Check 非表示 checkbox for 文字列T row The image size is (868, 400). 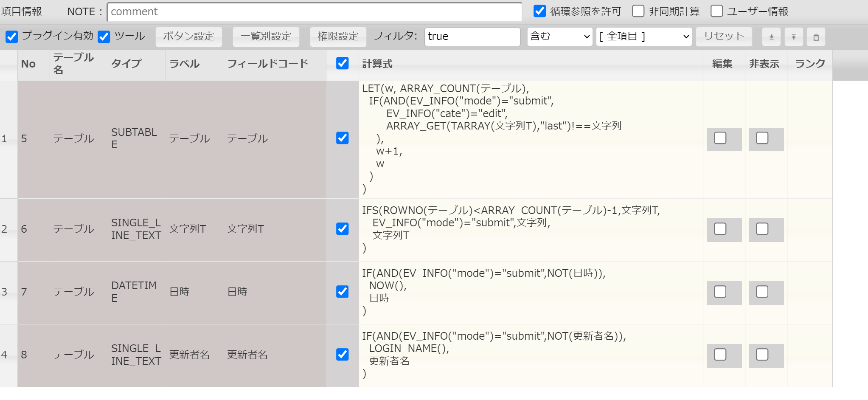[762, 229]
